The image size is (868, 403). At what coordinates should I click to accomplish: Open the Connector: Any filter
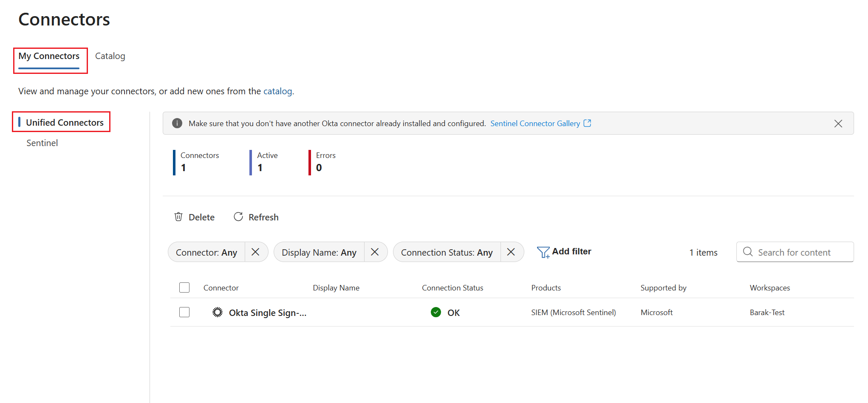point(206,252)
